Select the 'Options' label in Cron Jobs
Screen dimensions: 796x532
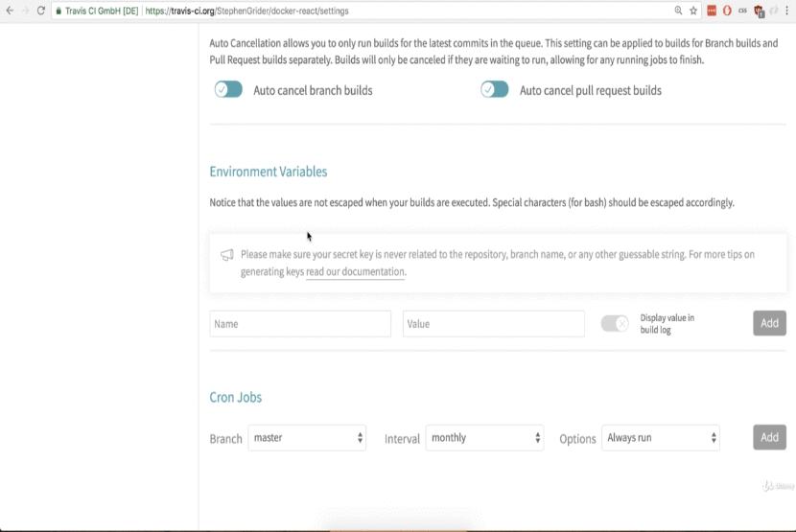tap(577, 439)
